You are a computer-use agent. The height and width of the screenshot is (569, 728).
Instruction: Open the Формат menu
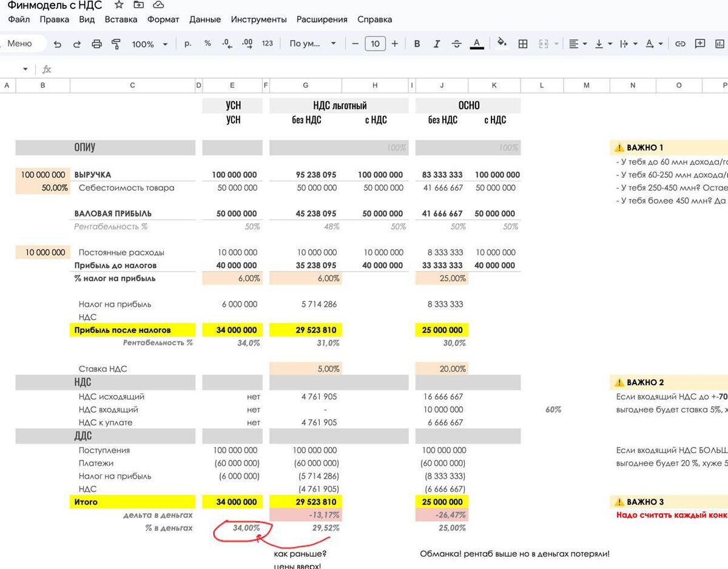point(163,19)
